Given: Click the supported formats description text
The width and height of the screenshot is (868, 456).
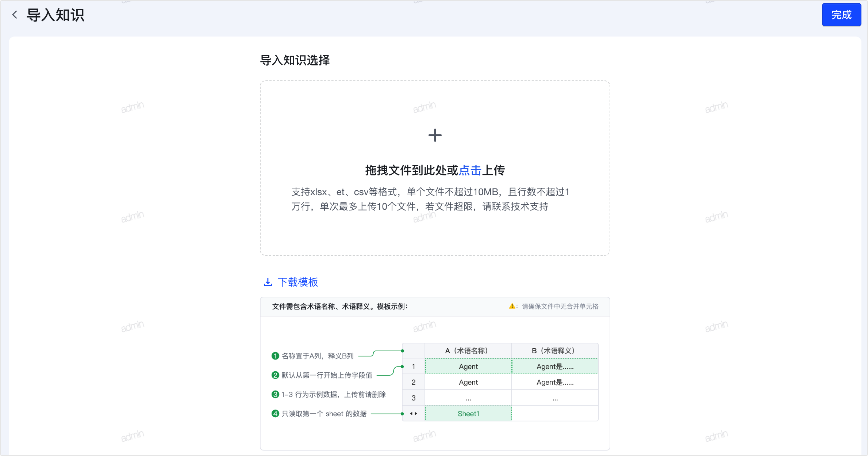Looking at the screenshot, I should 431,199.
